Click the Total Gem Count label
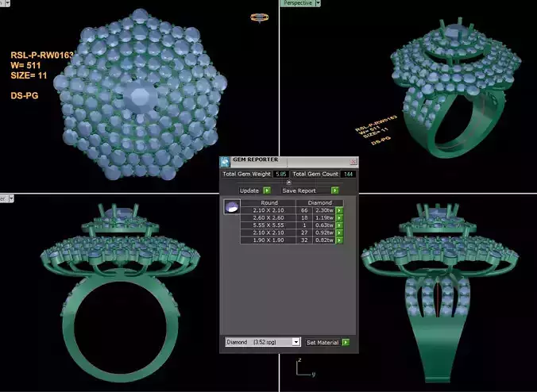This screenshot has width=537, height=392. pos(315,174)
